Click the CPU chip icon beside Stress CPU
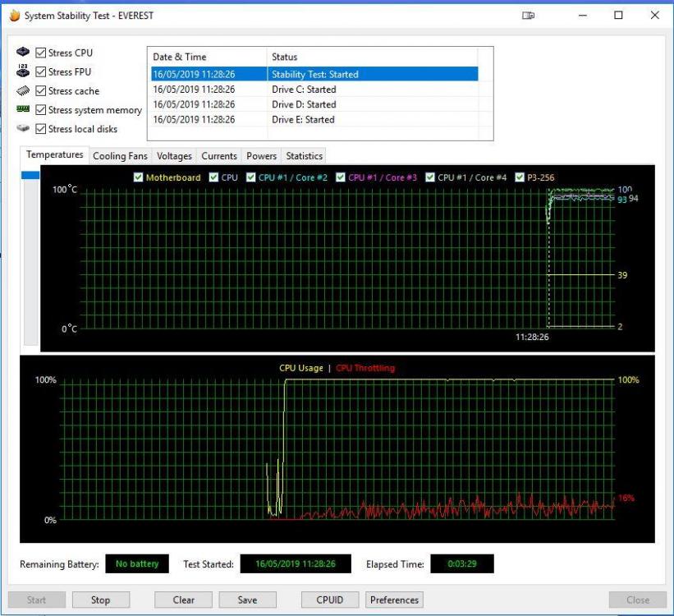Screen dimensions: 674x616 tap(23, 53)
